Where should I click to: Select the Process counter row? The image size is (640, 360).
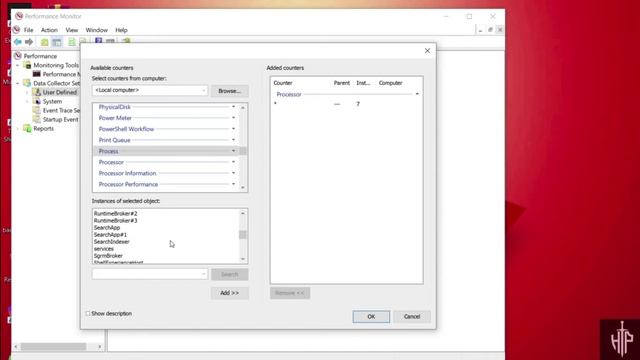[166, 151]
